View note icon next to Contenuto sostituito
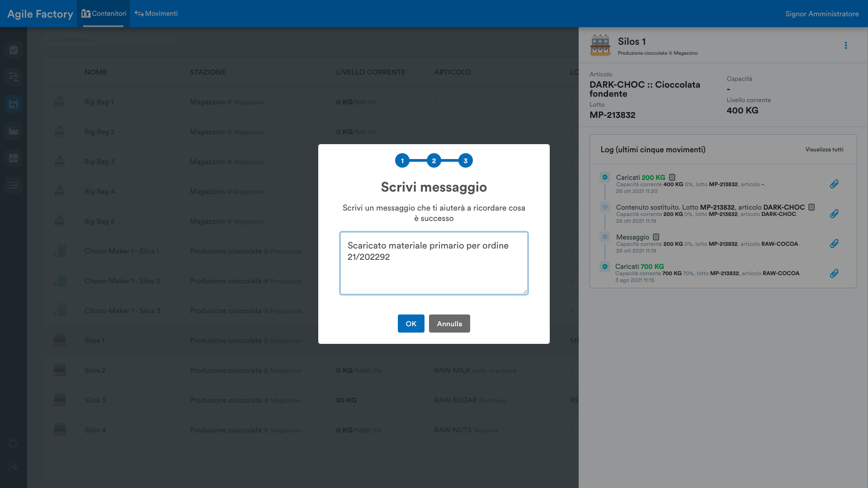This screenshot has width=868, height=488. click(x=811, y=207)
